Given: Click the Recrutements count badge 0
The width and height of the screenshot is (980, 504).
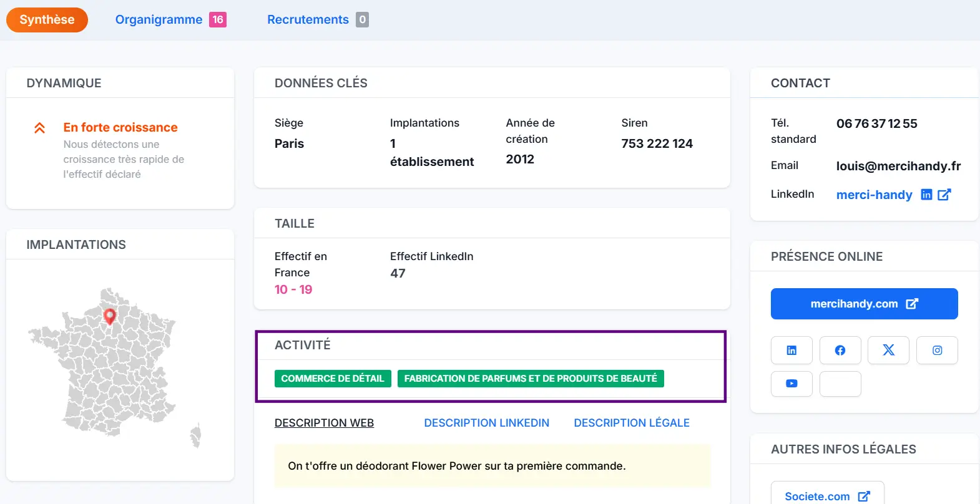Looking at the screenshot, I should [x=362, y=19].
